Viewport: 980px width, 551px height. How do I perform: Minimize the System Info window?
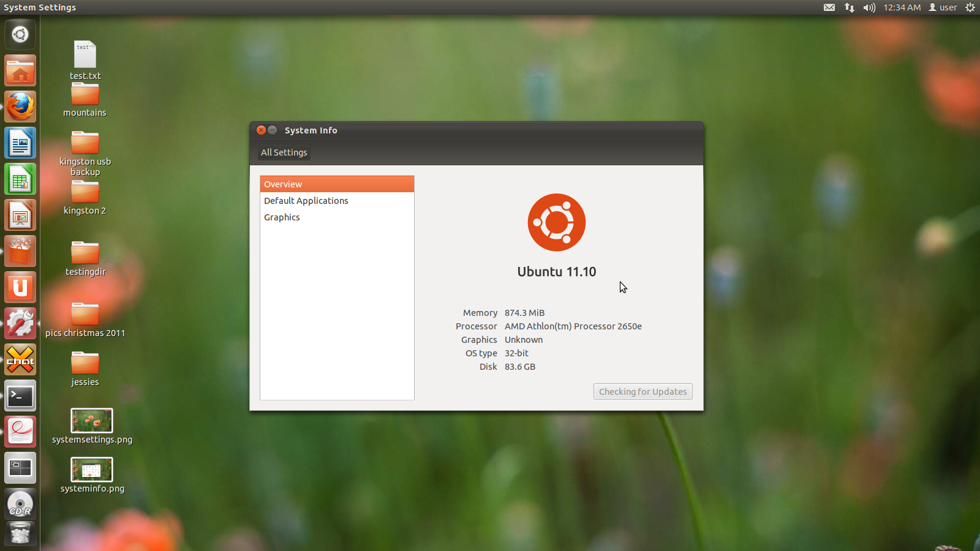(273, 130)
